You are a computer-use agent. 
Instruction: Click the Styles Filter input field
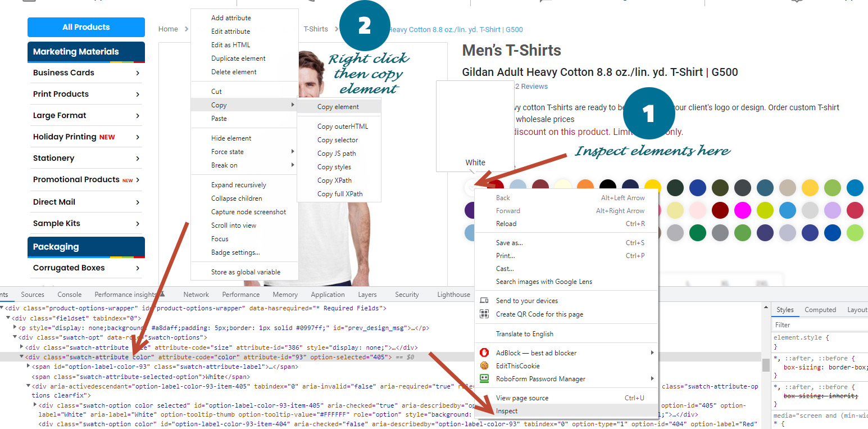tap(820, 325)
